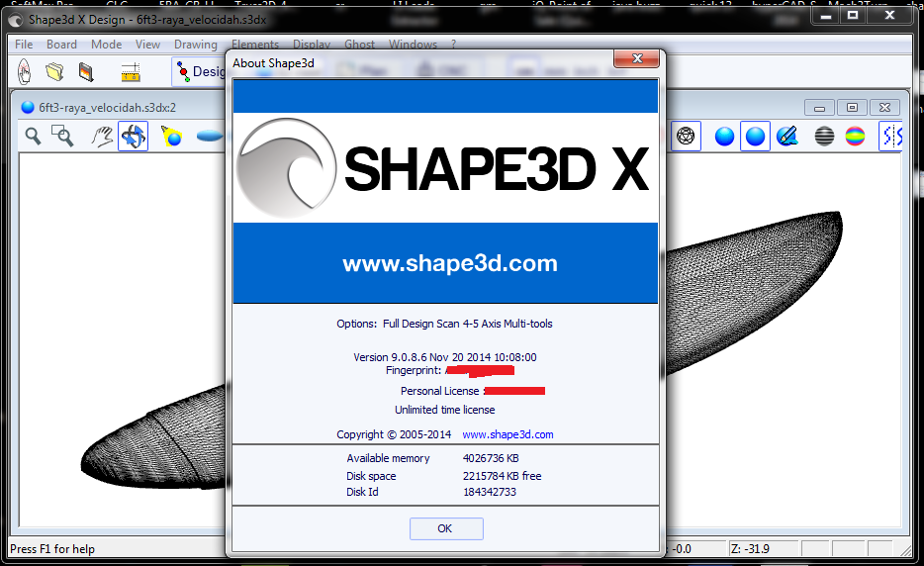Open the www.shape3d.com link beside Copyright

click(x=508, y=434)
